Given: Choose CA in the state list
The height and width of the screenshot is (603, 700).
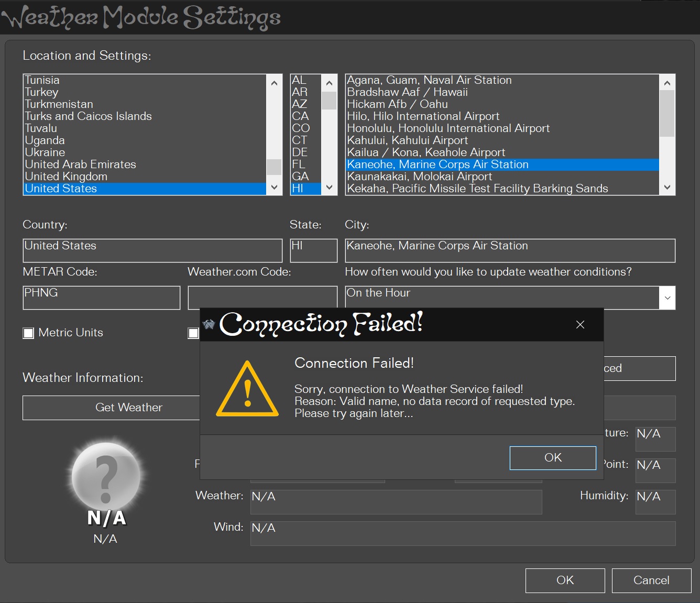Looking at the screenshot, I should pos(300,116).
